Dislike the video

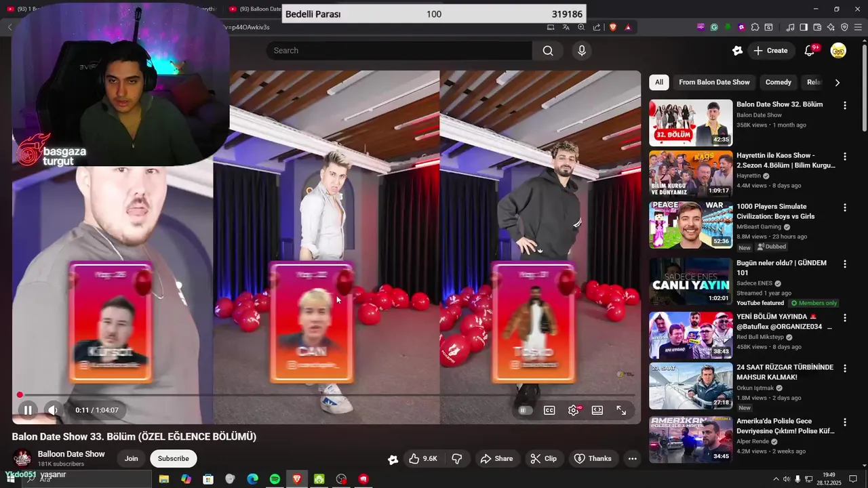click(457, 459)
